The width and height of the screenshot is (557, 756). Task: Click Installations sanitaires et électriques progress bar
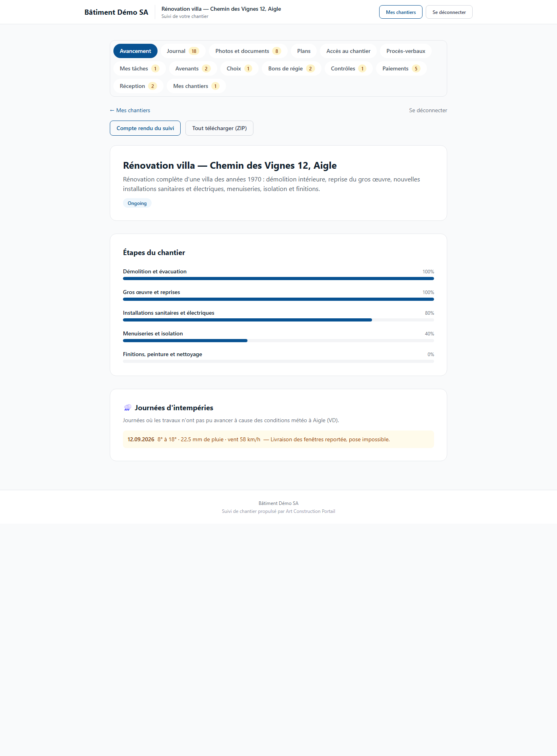[278, 320]
